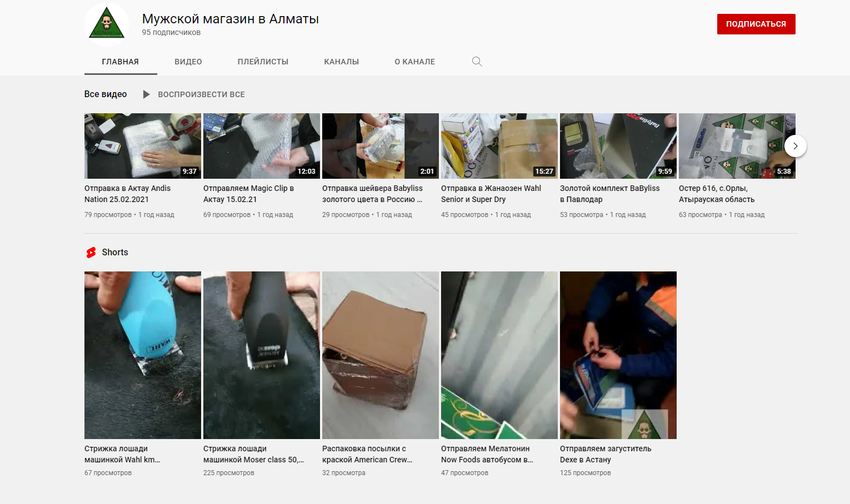Click the red Shorts logo icon
This screenshot has height=504, width=850.
point(91,253)
